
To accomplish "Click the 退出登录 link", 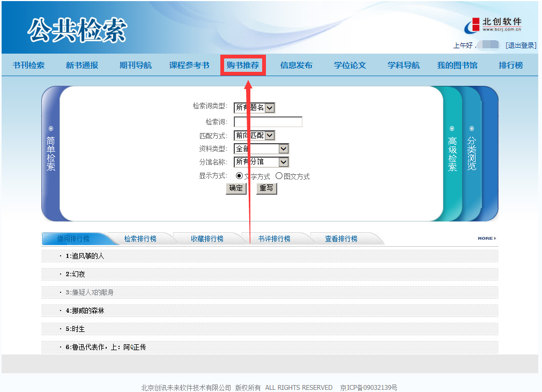I will pyautogui.click(x=521, y=46).
